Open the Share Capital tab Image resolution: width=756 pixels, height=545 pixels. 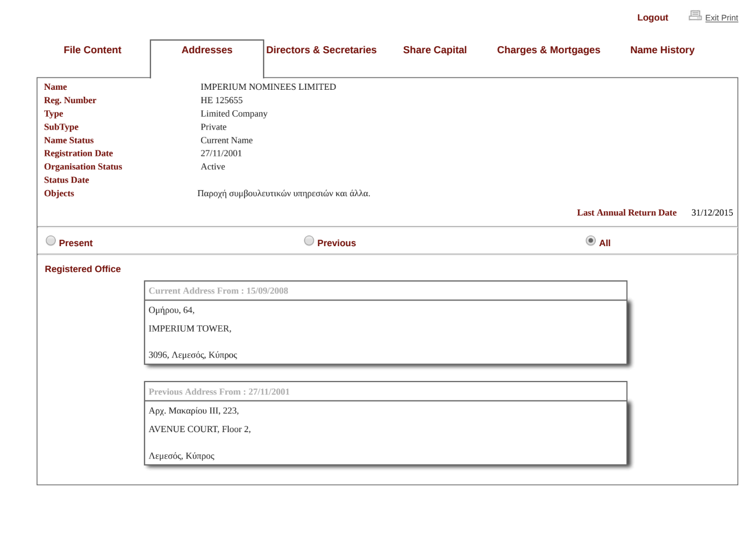coord(434,50)
